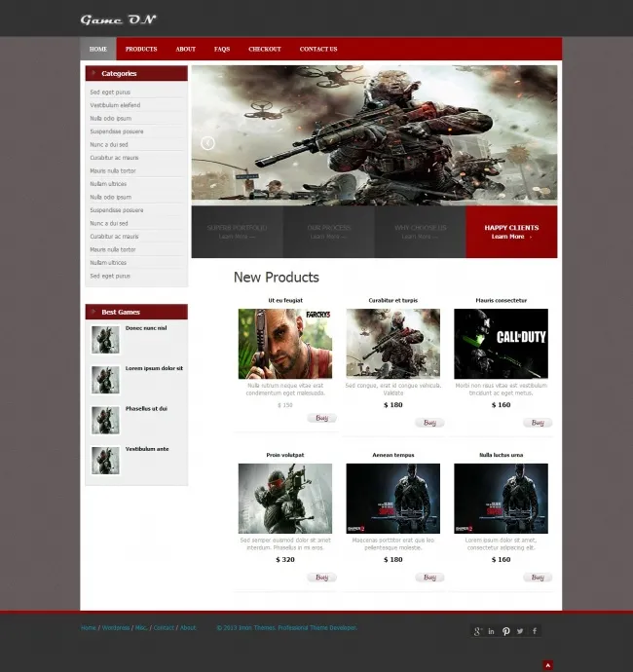
Task: Click the Mauris consectetur product title
Action: point(501,300)
